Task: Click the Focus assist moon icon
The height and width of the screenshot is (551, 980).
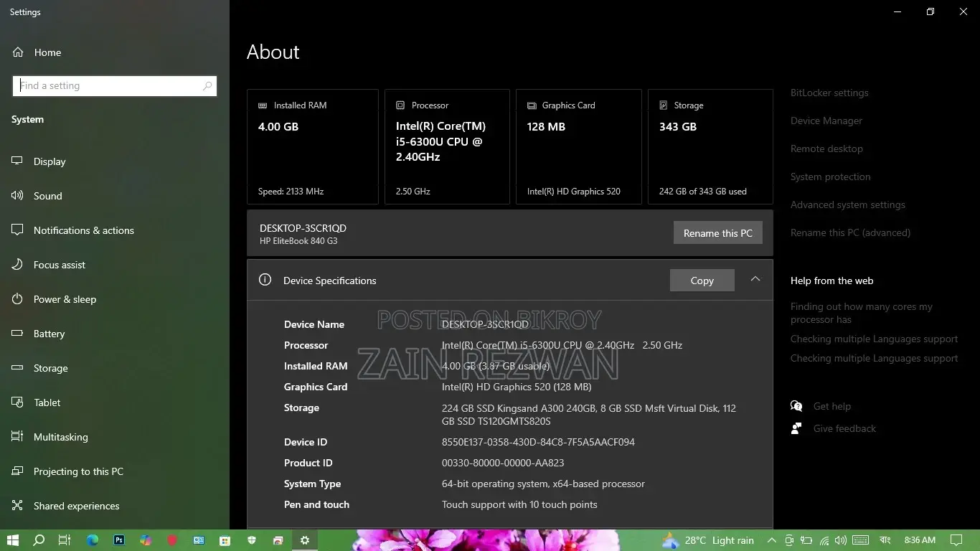Action: coord(17,265)
